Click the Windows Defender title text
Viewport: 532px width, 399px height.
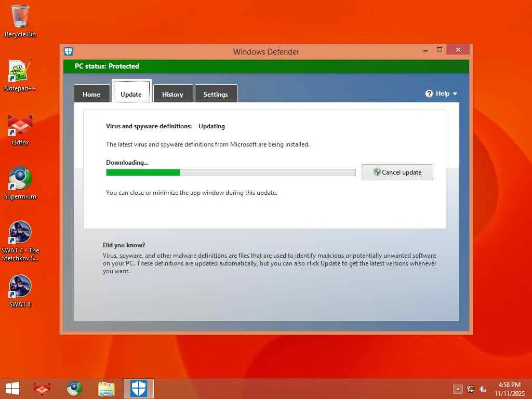[267, 52]
